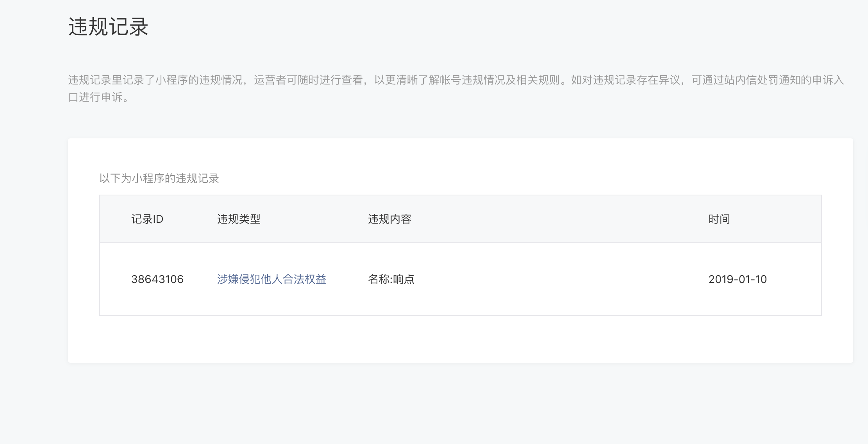Click the 运营者可随时进行查看 phrase in description
This screenshot has height=444, width=868.
click(309, 80)
